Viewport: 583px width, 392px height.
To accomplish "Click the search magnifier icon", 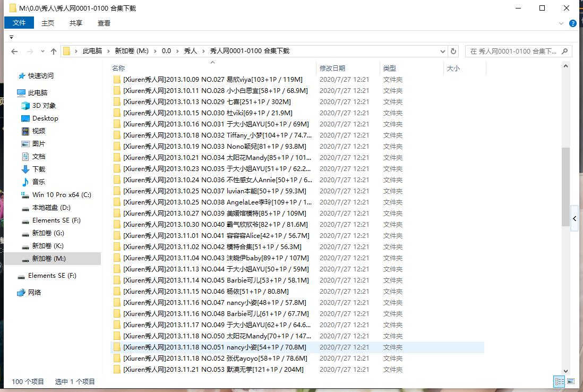I will click(565, 51).
